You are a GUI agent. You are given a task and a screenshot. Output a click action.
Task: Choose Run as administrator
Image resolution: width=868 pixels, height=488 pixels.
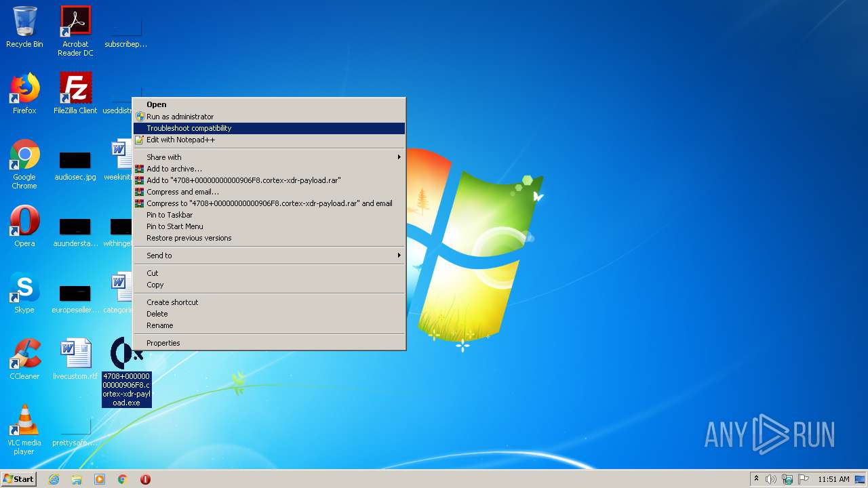point(269,117)
